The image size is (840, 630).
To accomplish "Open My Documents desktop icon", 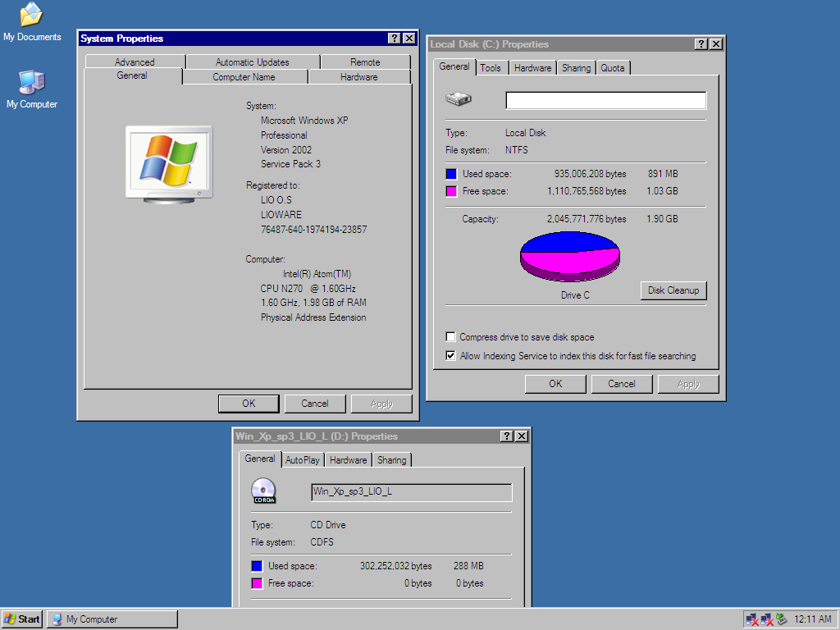I will pos(32,22).
